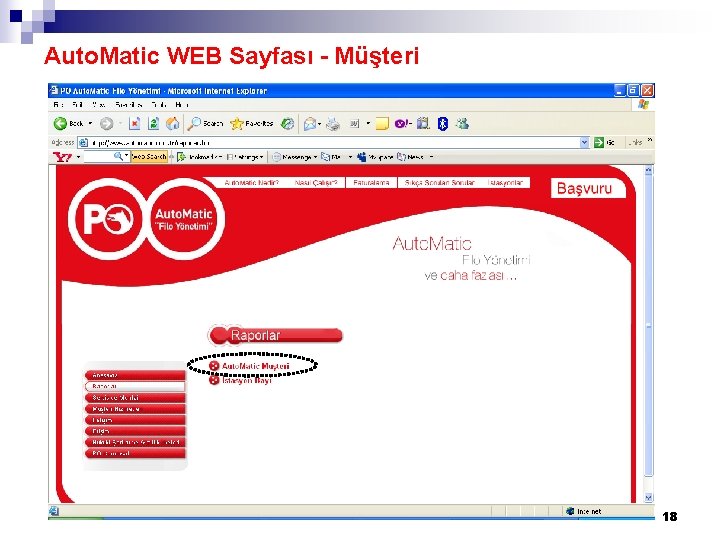Open the Help menu
This screenshot has width=720, height=540.
(x=181, y=105)
